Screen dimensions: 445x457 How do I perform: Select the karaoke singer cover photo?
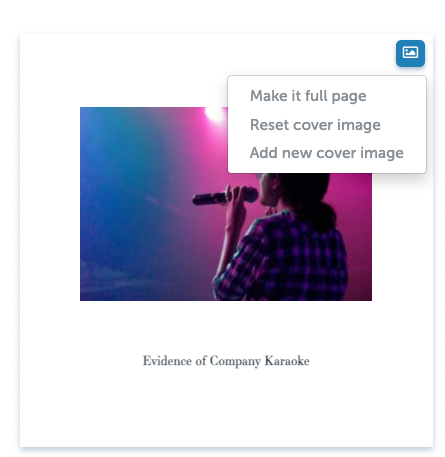click(x=226, y=204)
